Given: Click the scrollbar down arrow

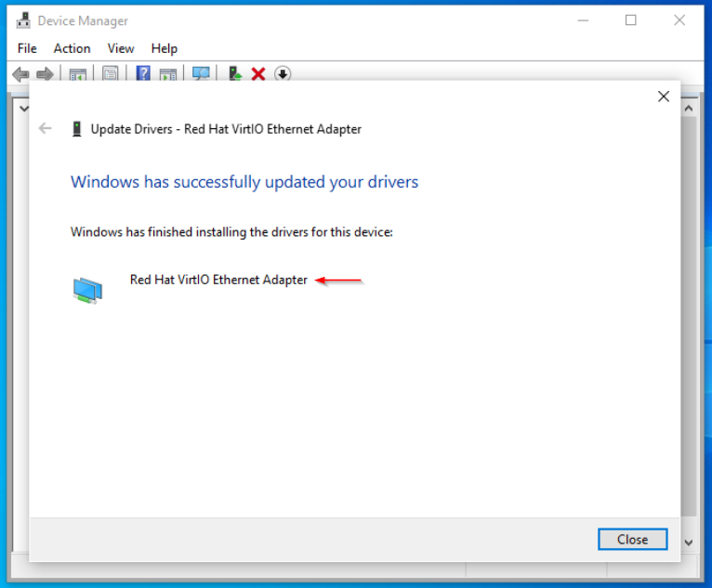Looking at the screenshot, I should tap(689, 542).
